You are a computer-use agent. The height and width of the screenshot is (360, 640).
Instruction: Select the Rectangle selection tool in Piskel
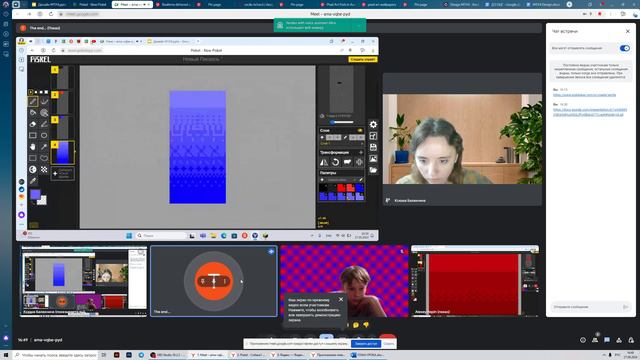33,158
